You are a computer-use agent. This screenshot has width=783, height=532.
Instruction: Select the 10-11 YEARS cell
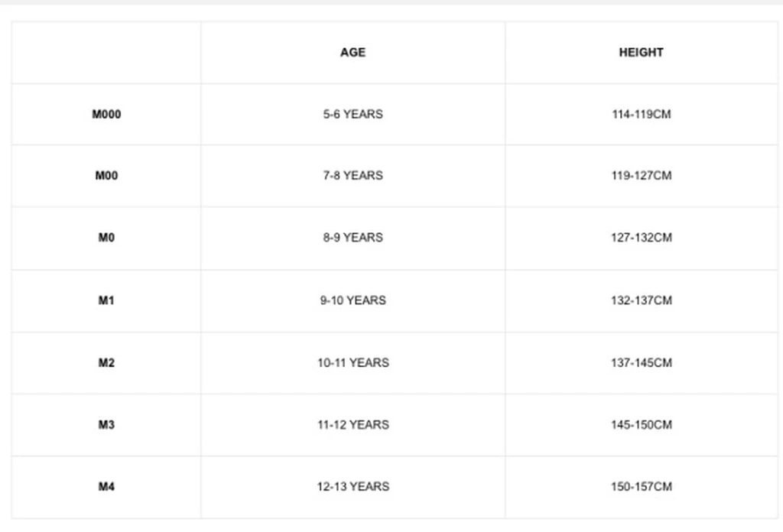point(353,362)
